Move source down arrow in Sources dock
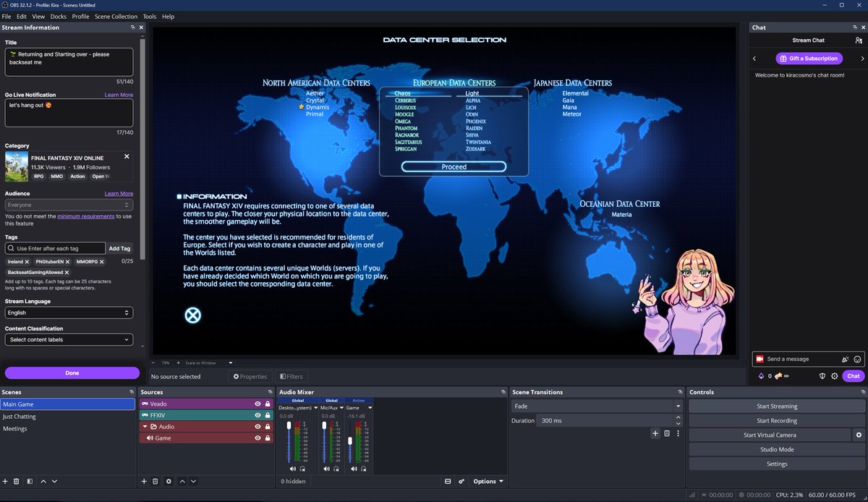 pyautogui.click(x=194, y=481)
